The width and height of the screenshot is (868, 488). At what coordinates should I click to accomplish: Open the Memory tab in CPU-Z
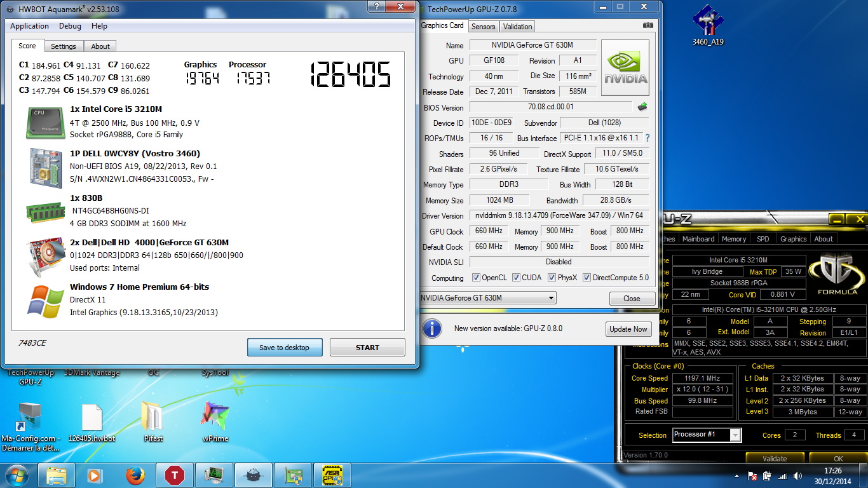click(x=734, y=239)
